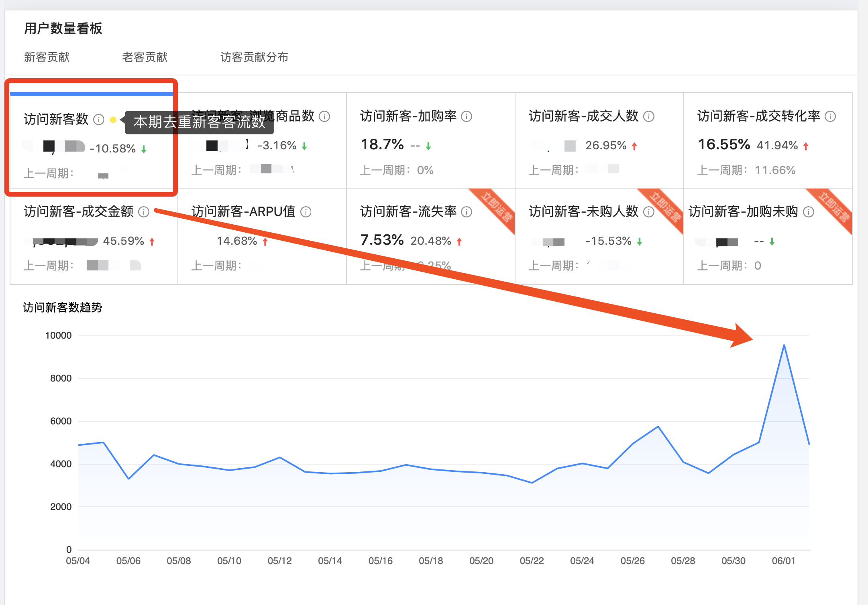Click info icon beside 访问新客-成交金额

tap(144, 212)
